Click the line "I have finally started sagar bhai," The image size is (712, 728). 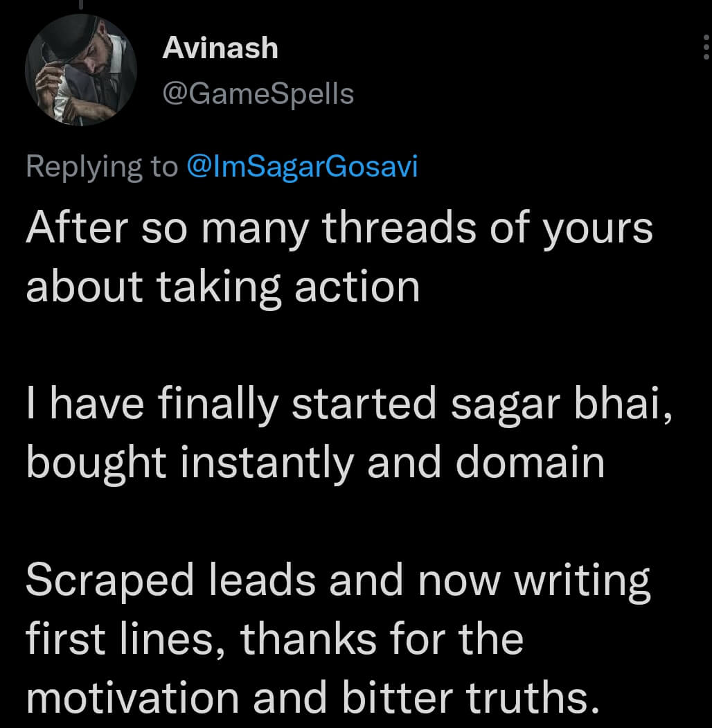point(348,406)
